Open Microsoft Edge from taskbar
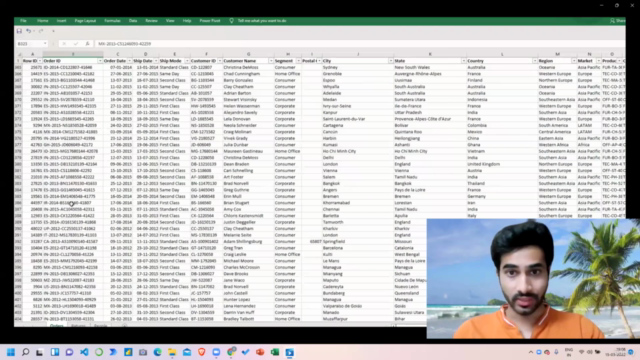Viewport: 640px width, 360px height. [x=158, y=352]
